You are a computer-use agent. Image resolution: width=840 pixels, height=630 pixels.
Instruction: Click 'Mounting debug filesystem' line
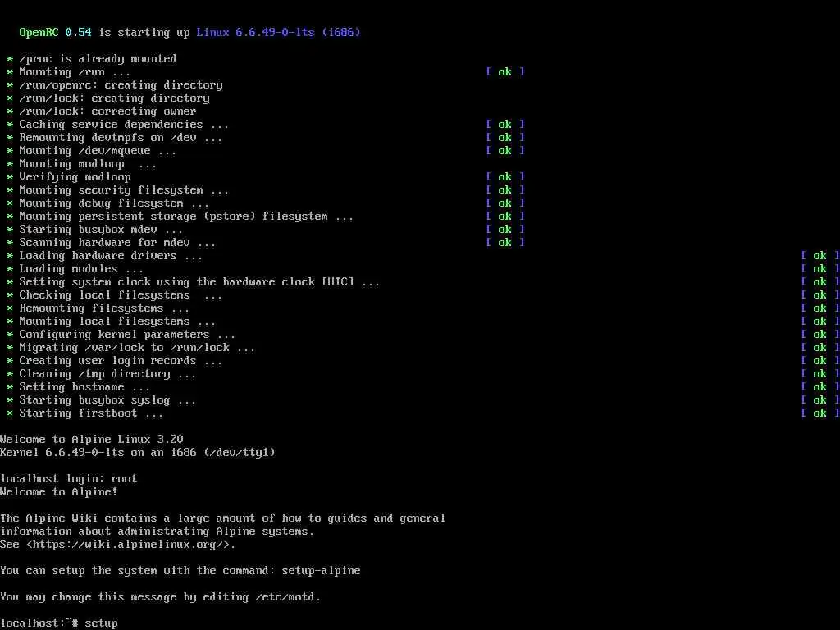pyautogui.click(x=114, y=203)
